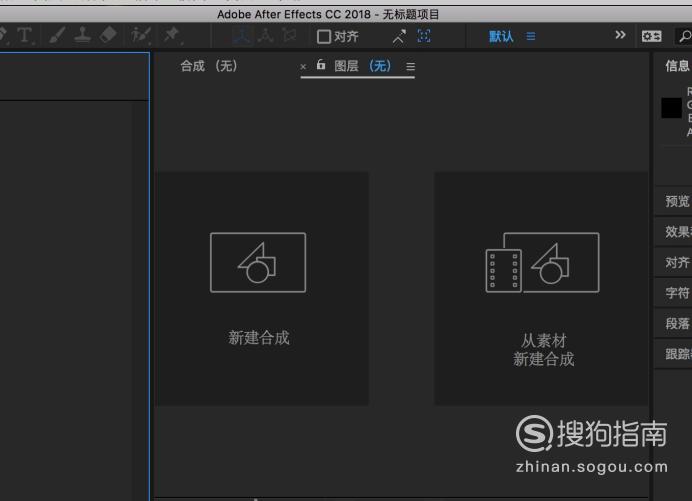The image size is (692, 501).
Task: Click the black color swatch in 信息
Action: [x=671, y=108]
